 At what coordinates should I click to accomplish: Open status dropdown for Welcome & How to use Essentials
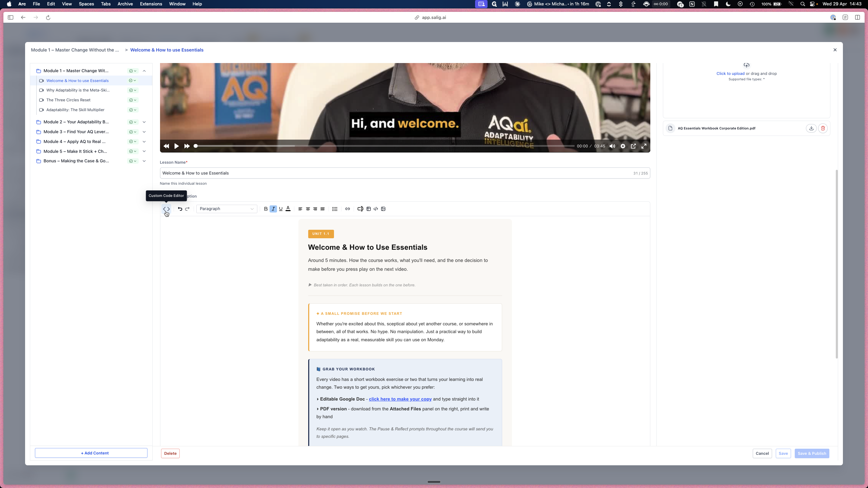133,81
